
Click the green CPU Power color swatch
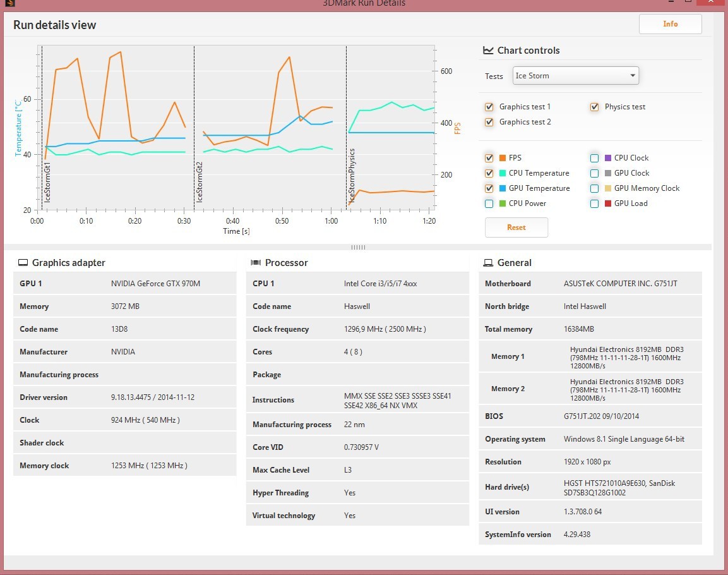point(503,203)
